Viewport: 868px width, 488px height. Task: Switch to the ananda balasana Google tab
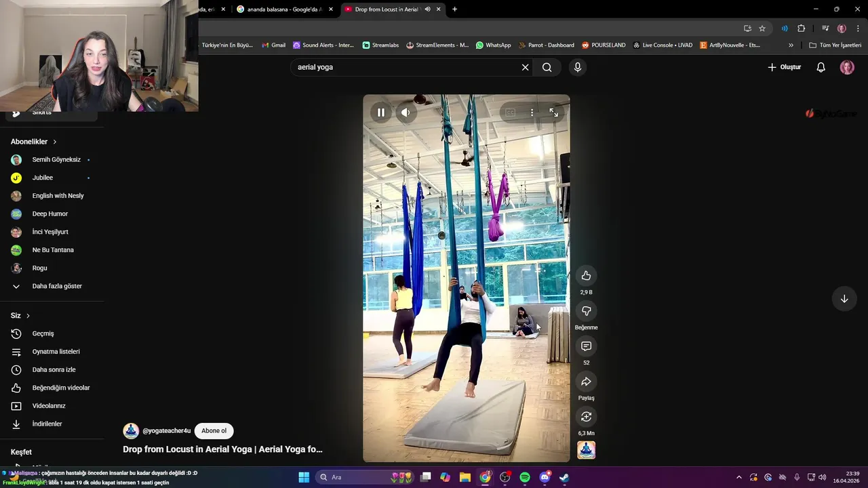(283, 9)
